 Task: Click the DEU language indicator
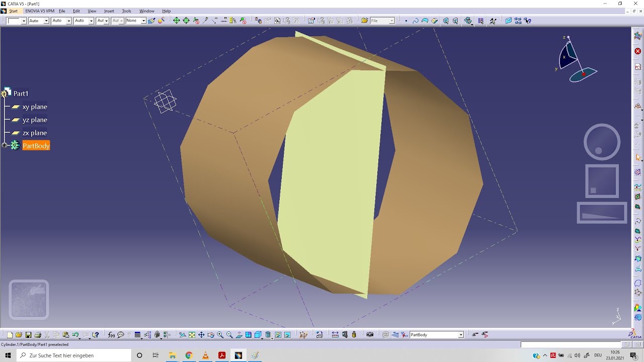pyautogui.click(x=598, y=355)
